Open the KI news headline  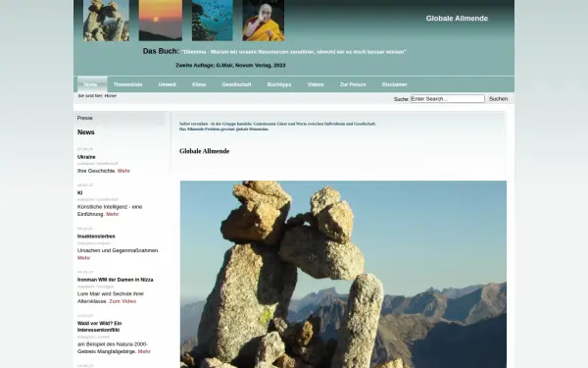(x=80, y=192)
